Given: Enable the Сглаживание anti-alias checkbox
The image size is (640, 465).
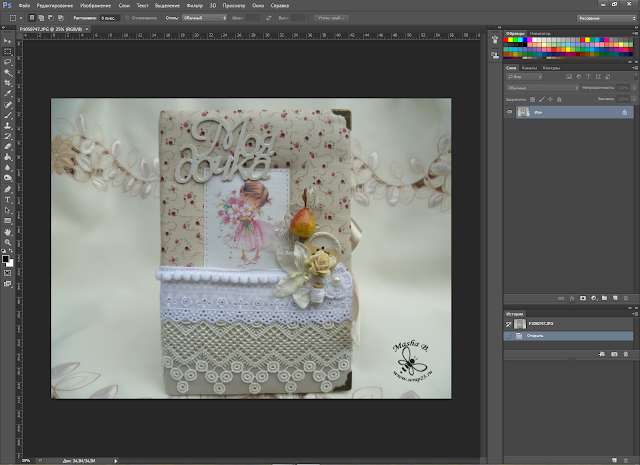Looking at the screenshot, I should pos(127,18).
